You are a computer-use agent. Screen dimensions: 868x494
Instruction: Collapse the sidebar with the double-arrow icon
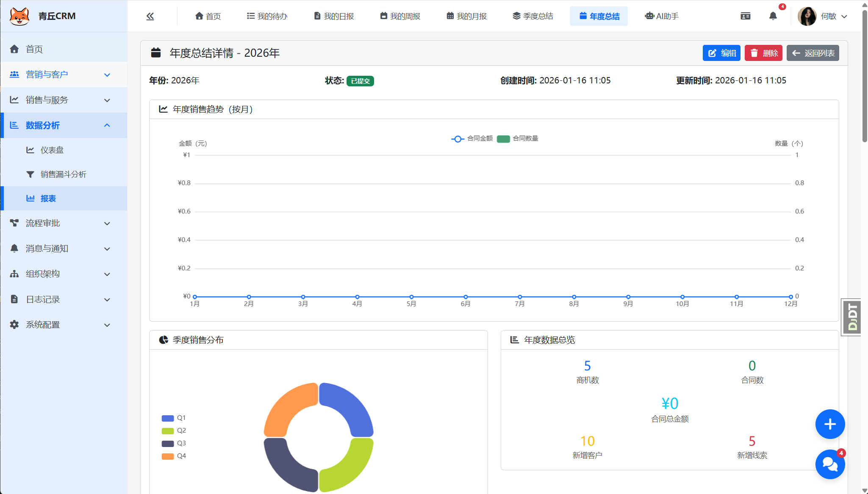click(150, 16)
